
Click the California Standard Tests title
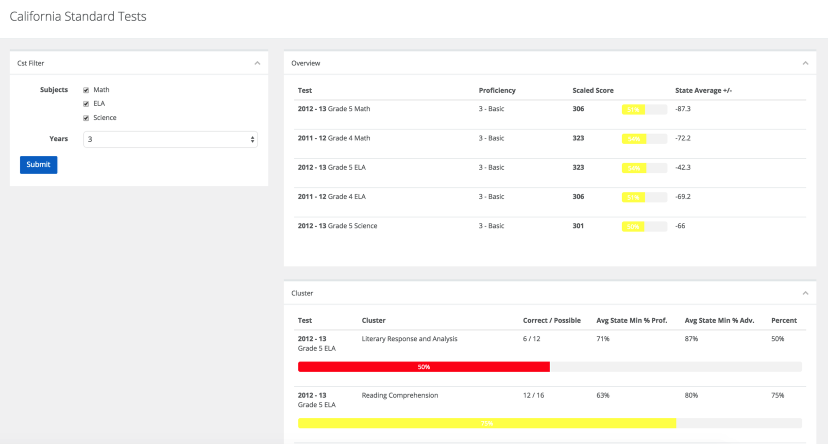click(78, 17)
